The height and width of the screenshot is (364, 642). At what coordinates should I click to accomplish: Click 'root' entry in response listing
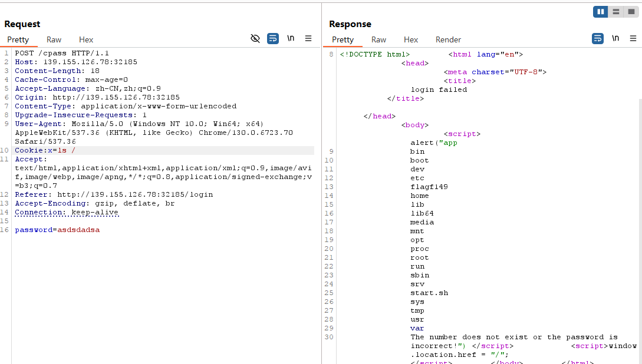tap(420, 257)
